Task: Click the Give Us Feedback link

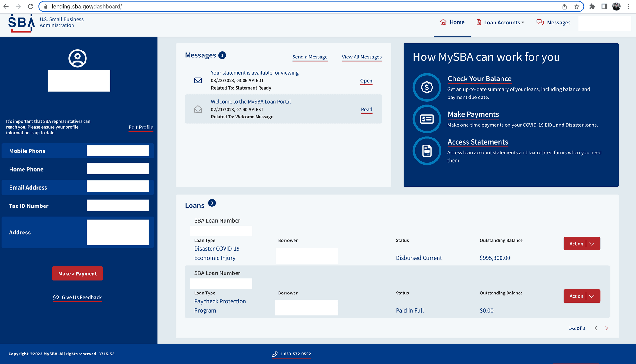Action: click(78, 297)
